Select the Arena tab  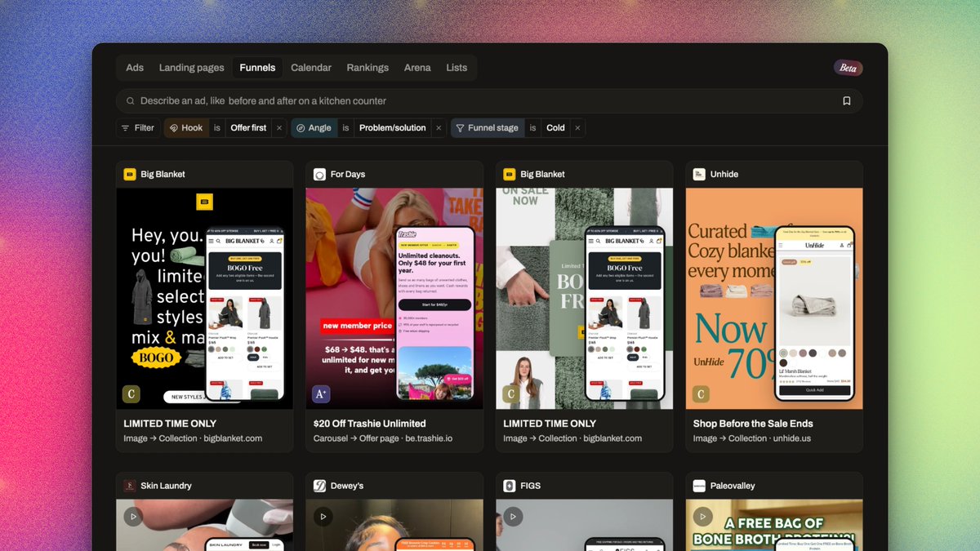[417, 68]
